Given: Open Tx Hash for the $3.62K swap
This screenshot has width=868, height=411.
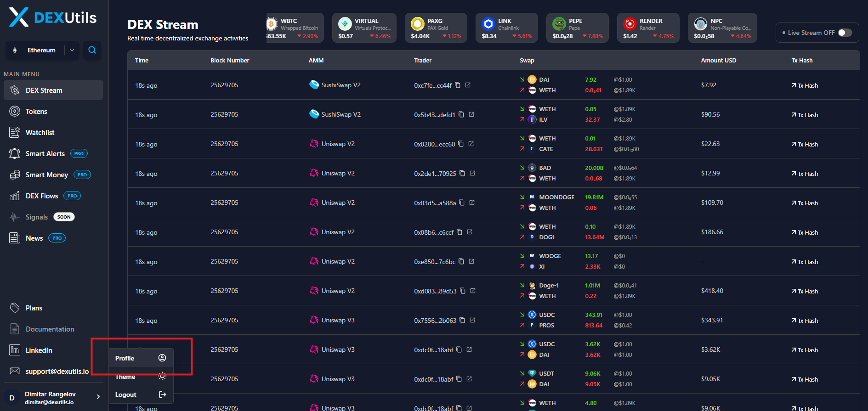Looking at the screenshot, I should point(805,350).
